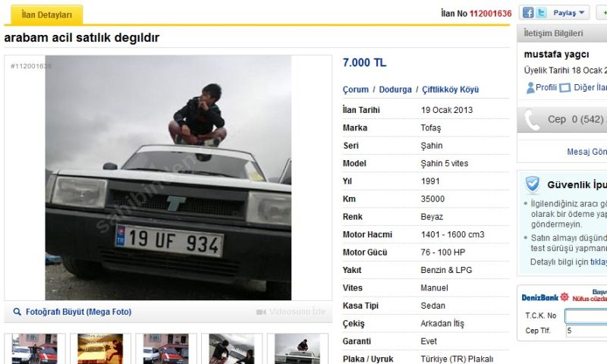Open the Paylaş dropdown menu
The height and width of the screenshot is (364, 607).
568,13
